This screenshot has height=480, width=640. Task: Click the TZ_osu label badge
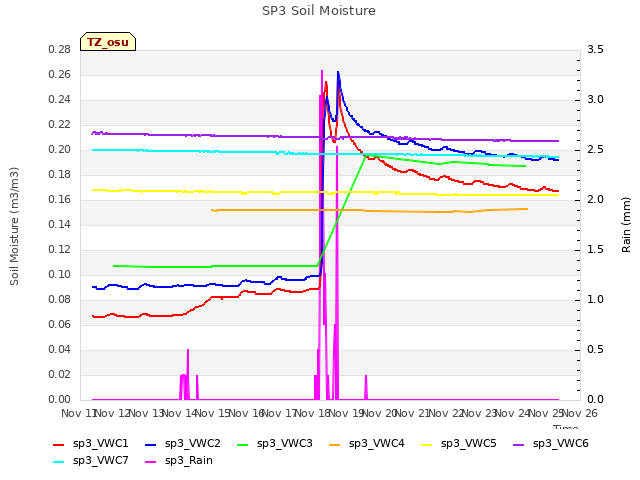108,42
